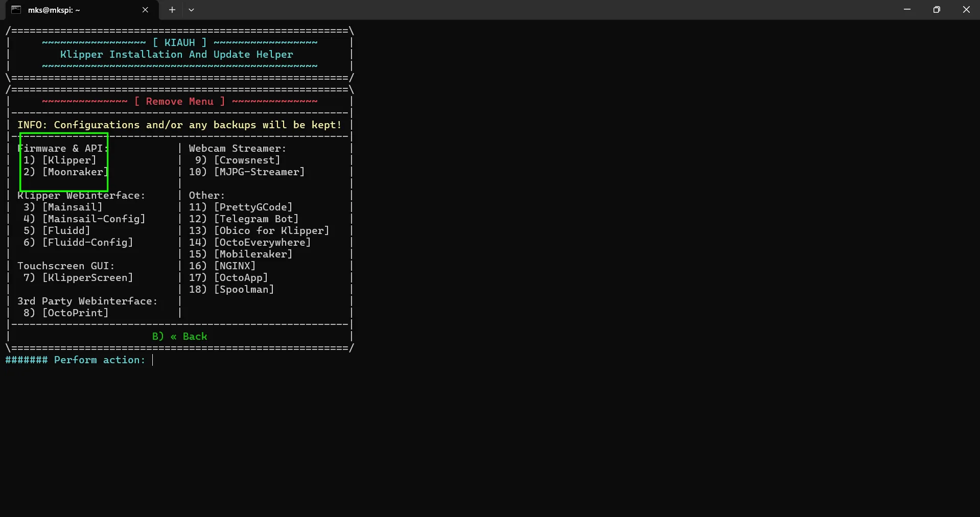This screenshot has width=980, height=517.
Task: Click the 'Touchscreen GUI:' heading
Action: [x=66, y=266]
